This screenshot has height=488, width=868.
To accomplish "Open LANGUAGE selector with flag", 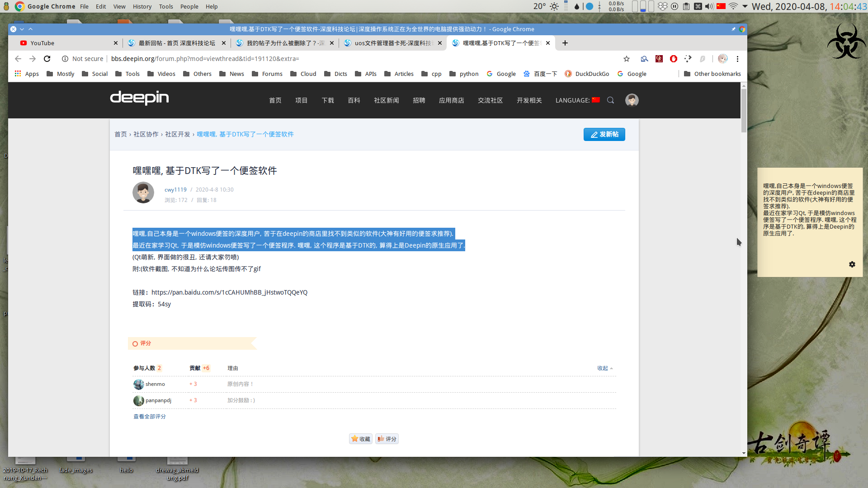I will (x=577, y=100).
